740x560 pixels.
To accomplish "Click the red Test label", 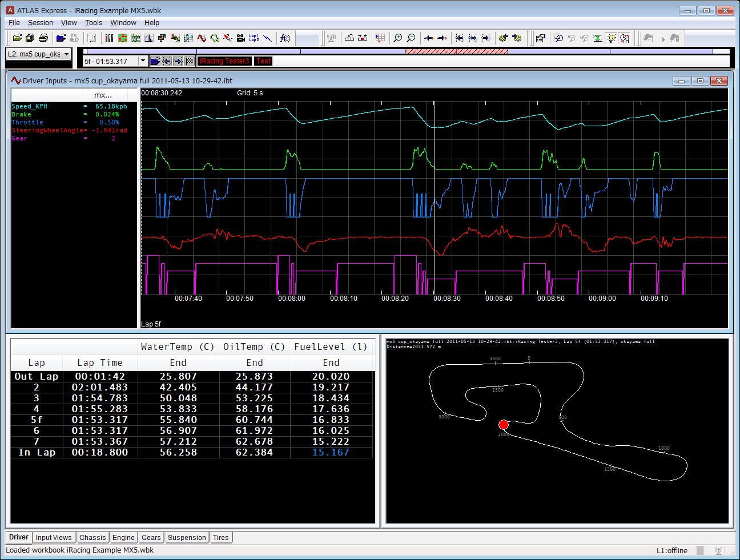I will (x=263, y=61).
